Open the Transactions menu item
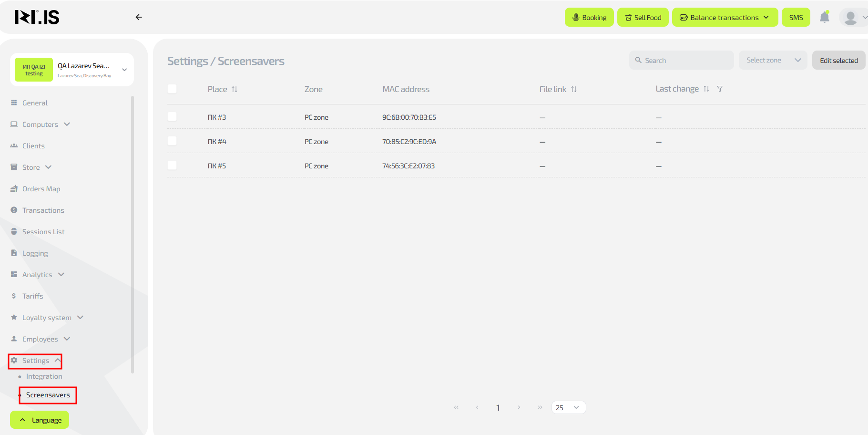Viewport: 868px width, 435px height. 43,210
